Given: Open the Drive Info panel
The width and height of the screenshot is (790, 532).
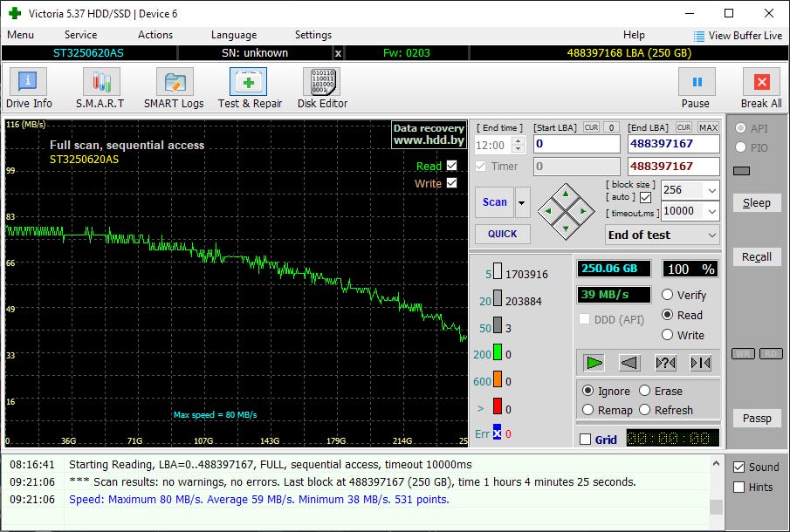Looking at the screenshot, I should pos(29,83).
